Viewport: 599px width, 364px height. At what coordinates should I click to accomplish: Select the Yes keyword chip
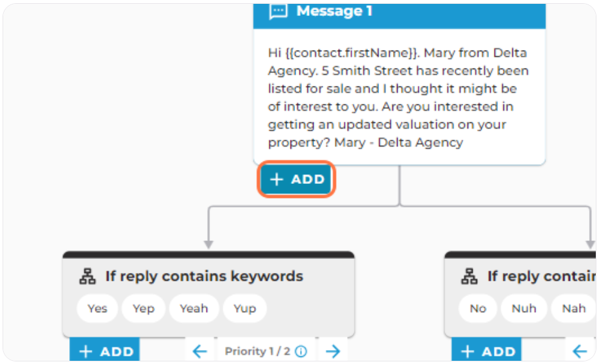pyautogui.click(x=97, y=308)
